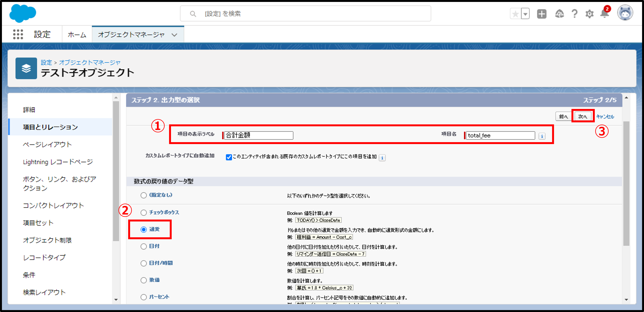
Task: Open the notifications bell
Action: click(604, 14)
